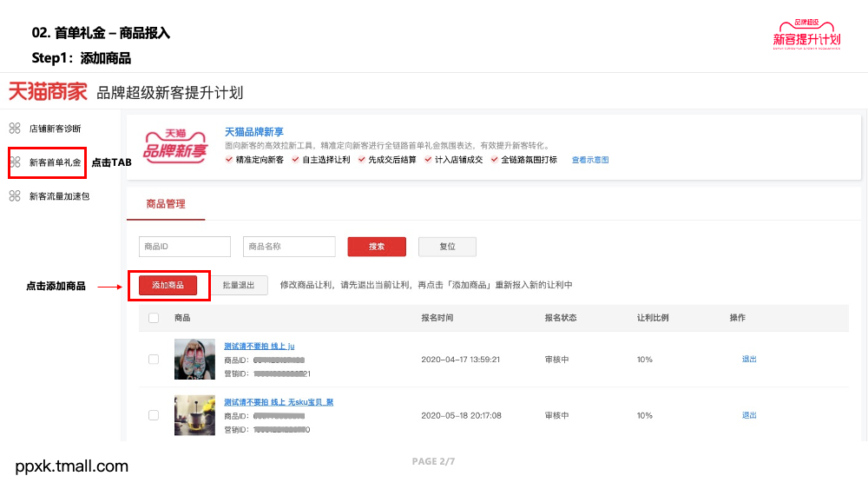The image size is (868, 489).
Task: Toggle the select-all checkbox in table header
Action: point(154,318)
